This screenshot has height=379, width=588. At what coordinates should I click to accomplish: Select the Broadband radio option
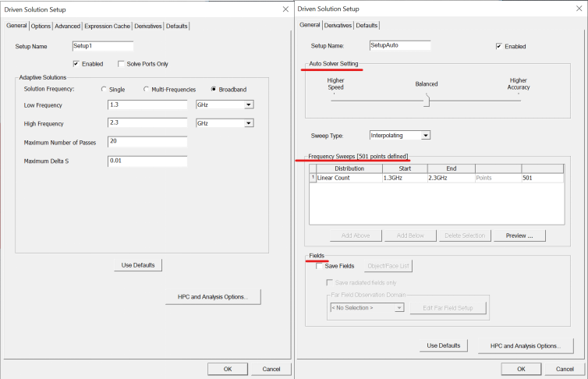(x=214, y=90)
